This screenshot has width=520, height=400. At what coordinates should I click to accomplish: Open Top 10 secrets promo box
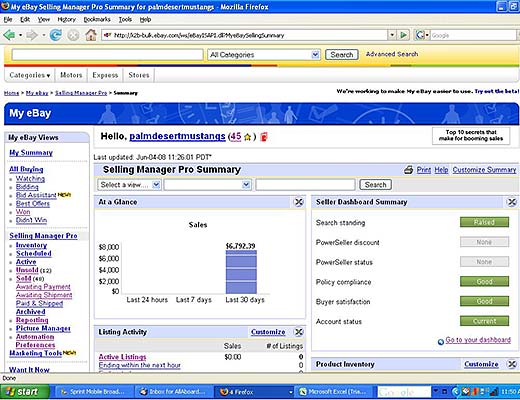[471, 136]
